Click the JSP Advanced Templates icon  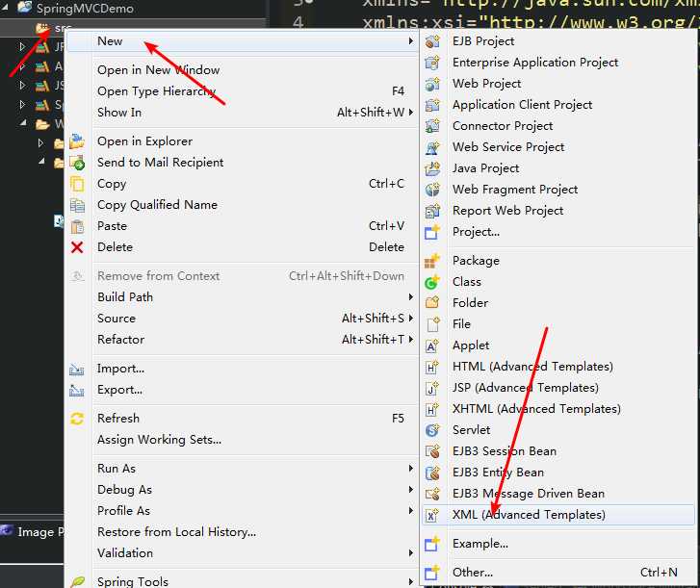[x=432, y=388]
